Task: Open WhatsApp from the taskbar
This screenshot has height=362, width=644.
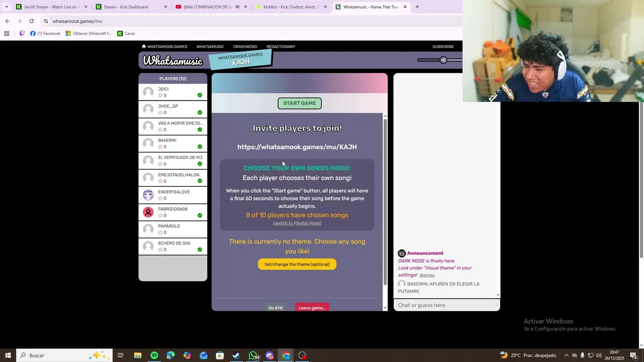Action: (x=253, y=355)
